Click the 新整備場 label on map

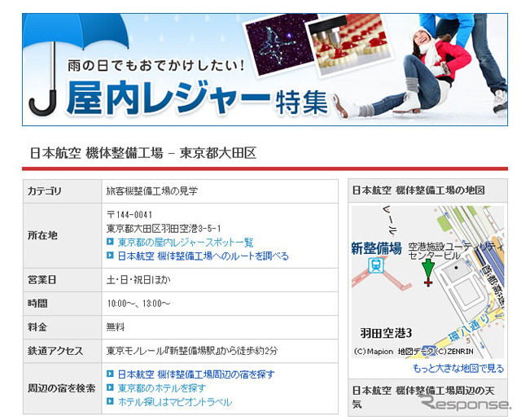click(x=376, y=248)
